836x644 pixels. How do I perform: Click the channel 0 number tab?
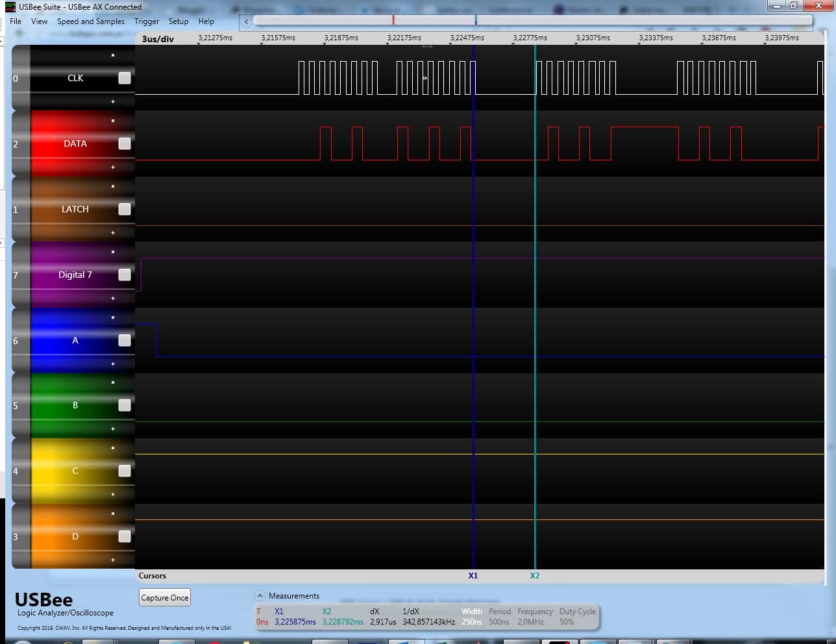[21, 78]
